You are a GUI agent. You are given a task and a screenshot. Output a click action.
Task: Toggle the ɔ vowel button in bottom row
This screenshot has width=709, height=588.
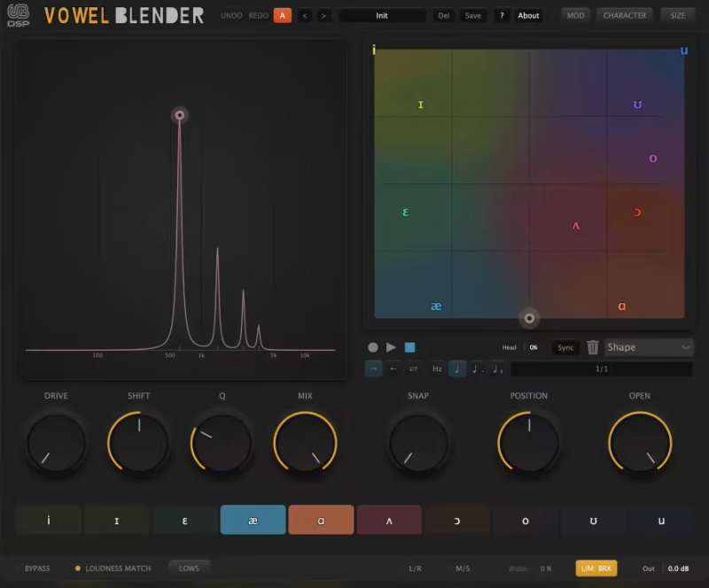coord(457,520)
